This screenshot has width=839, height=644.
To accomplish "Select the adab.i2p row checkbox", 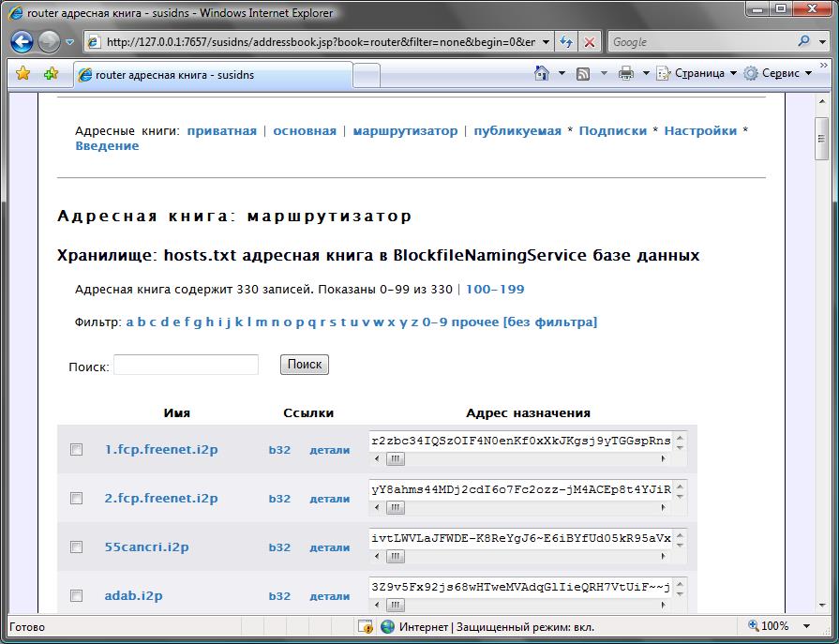I will tap(77, 596).
